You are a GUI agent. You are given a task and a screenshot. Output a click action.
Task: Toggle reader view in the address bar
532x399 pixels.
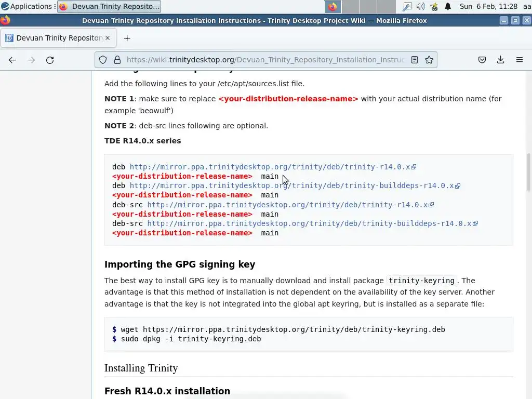click(x=414, y=60)
